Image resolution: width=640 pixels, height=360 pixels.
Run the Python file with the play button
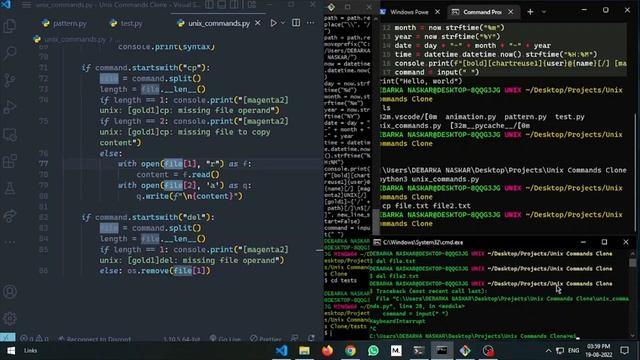click(273, 23)
